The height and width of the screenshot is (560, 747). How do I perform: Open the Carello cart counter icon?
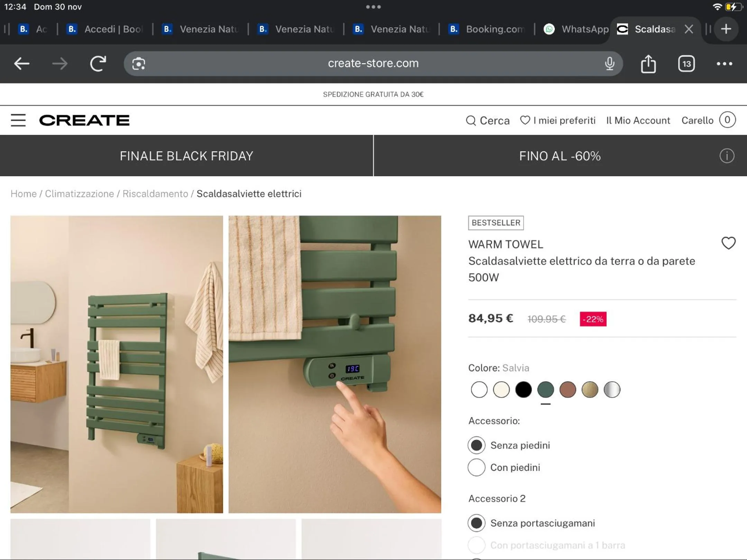coord(727,120)
